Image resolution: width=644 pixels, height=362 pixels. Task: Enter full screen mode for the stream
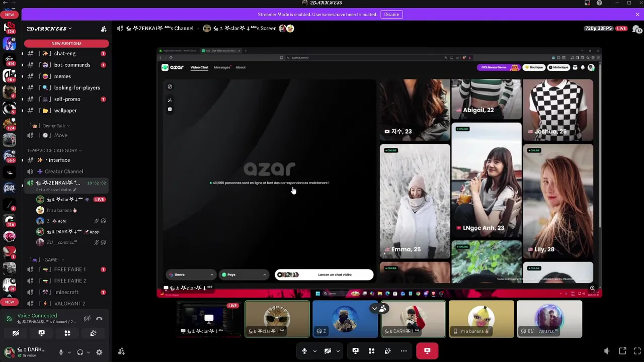636,351
